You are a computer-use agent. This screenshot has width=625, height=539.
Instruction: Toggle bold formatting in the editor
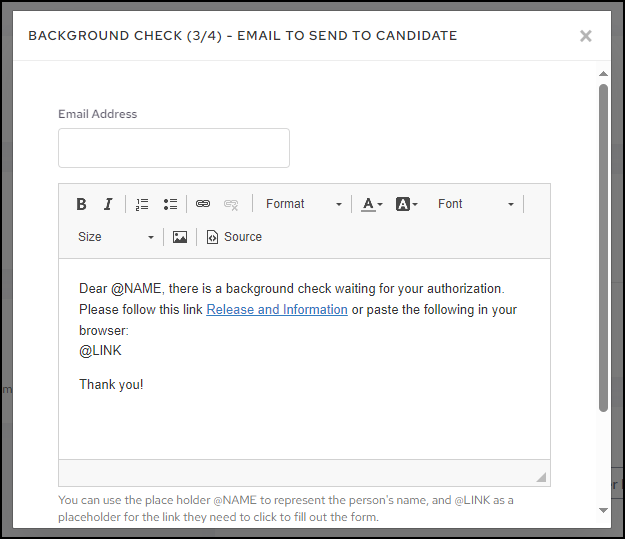click(x=81, y=204)
